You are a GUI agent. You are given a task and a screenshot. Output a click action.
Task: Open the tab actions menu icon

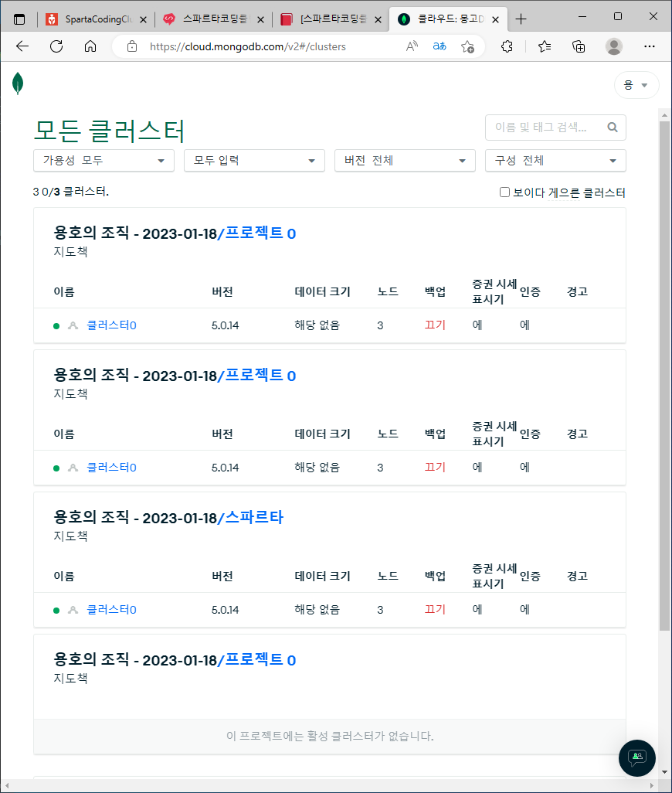pos(19,19)
